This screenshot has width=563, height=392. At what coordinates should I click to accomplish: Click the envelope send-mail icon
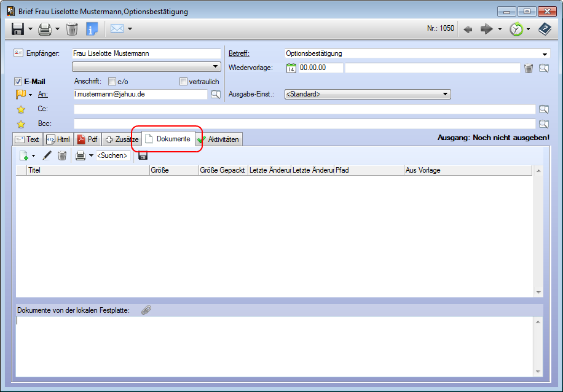tap(116, 29)
